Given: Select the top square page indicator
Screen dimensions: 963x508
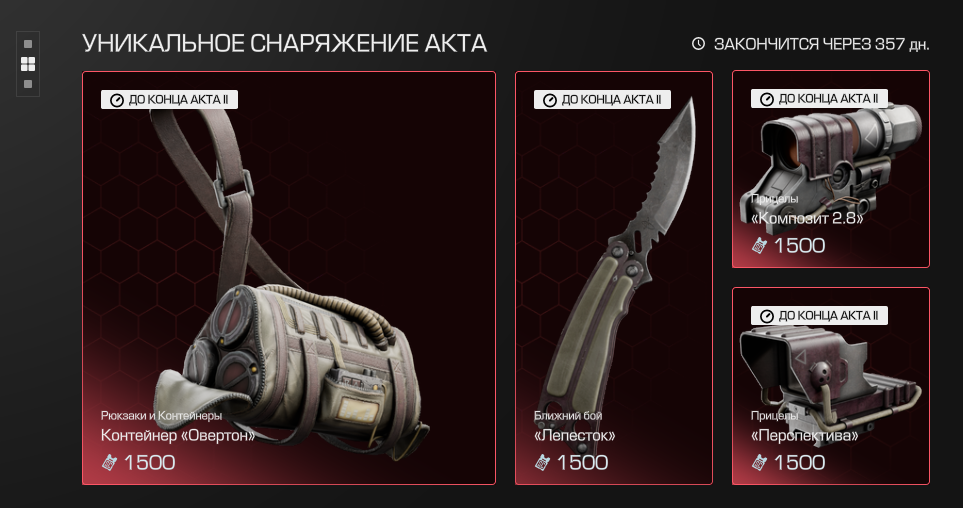Looking at the screenshot, I should [28, 44].
